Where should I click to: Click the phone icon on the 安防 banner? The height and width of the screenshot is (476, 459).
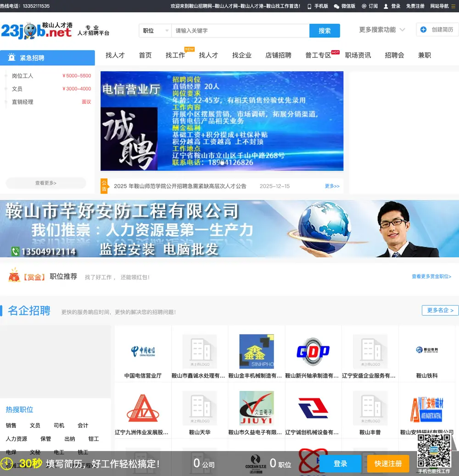[15, 251]
